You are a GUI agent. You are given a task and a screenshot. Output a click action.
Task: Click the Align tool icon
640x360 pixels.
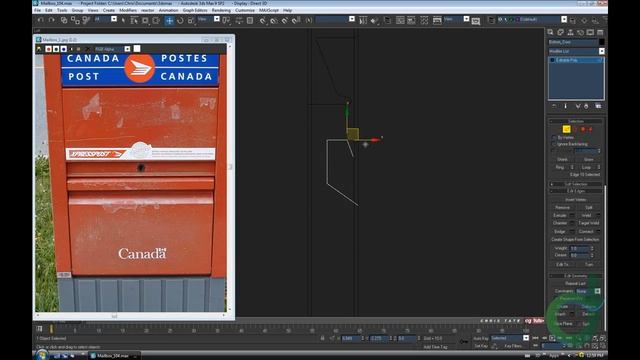(x=374, y=20)
